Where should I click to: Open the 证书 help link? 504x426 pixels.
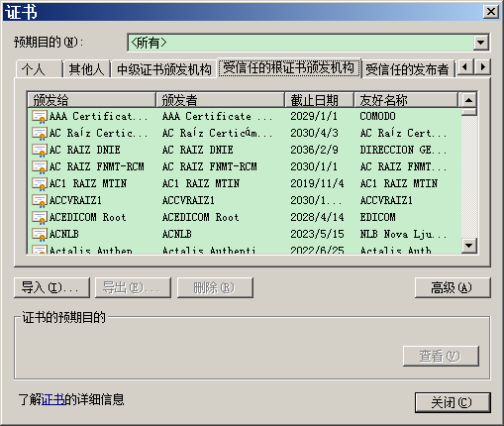click(53, 399)
